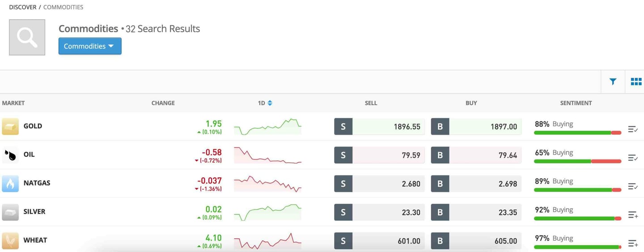The width and height of the screenshot is (644, 252).
Task: Toggle OIL watchlist icon
Action: [x=633, y=158]
